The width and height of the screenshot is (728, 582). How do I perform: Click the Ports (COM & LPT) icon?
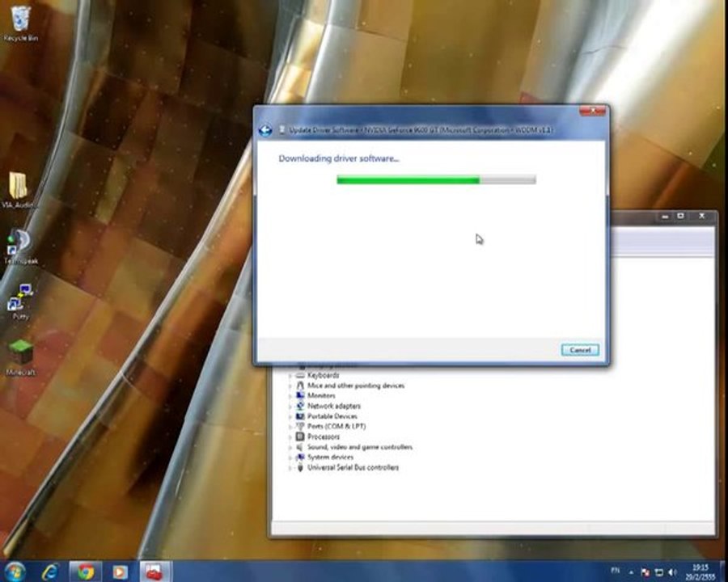click(x=300, y=426)
